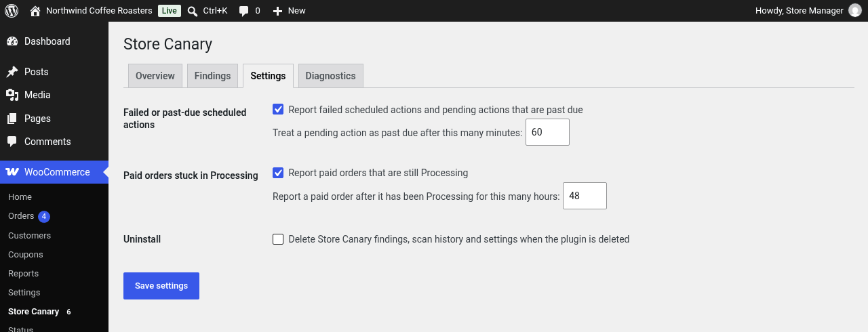Click the Processing hours field

click(x=585, y=196)
